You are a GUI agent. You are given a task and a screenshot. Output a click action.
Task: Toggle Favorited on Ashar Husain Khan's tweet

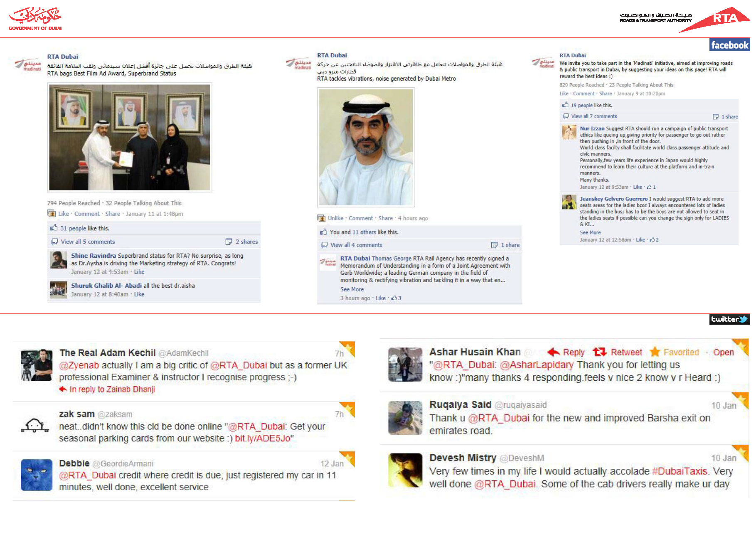click(x=675, y=353)
